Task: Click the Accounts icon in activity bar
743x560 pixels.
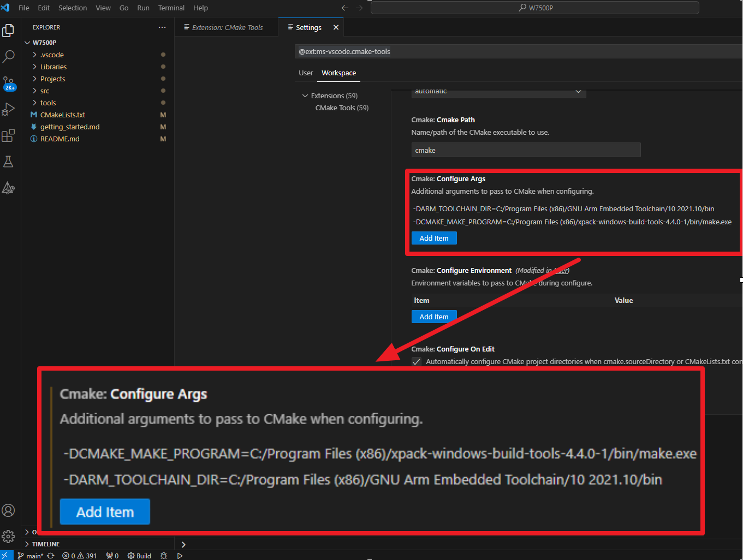Action: tap(8, 510)
